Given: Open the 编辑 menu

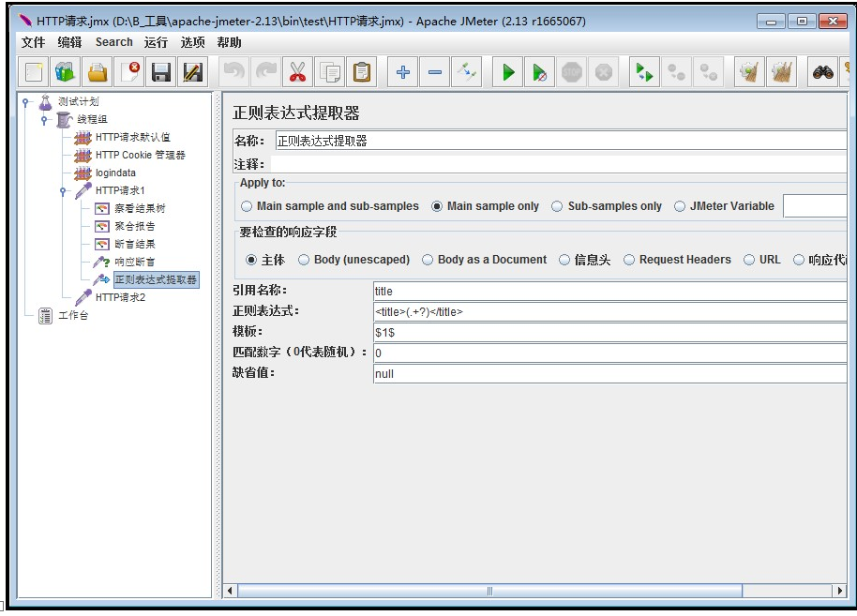Looking at the screenshot, I should click(x=69, y=42).
